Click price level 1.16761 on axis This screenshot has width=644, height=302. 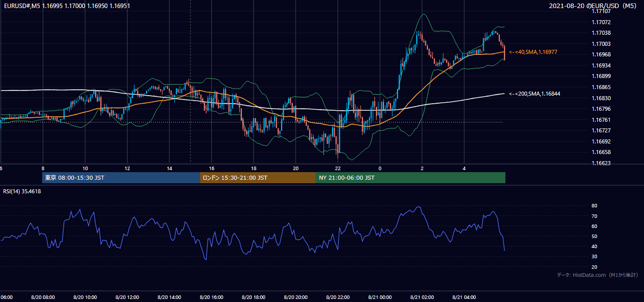pyautogui.click(x=601, y=120)
